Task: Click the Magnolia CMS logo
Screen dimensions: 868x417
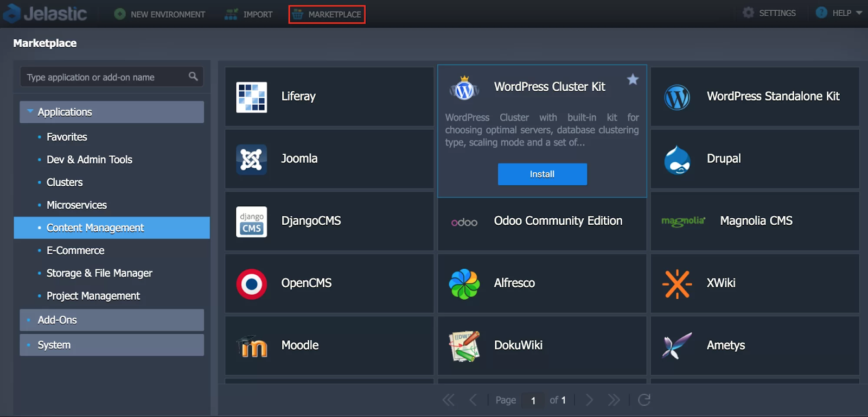Action: click(684, 221)
